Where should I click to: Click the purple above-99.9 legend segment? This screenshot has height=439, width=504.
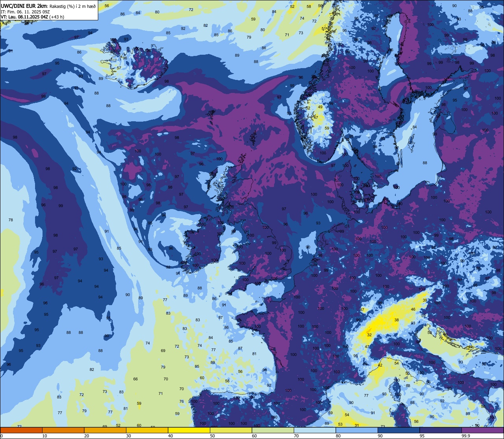pyautogui.click(x=483, y=430)
